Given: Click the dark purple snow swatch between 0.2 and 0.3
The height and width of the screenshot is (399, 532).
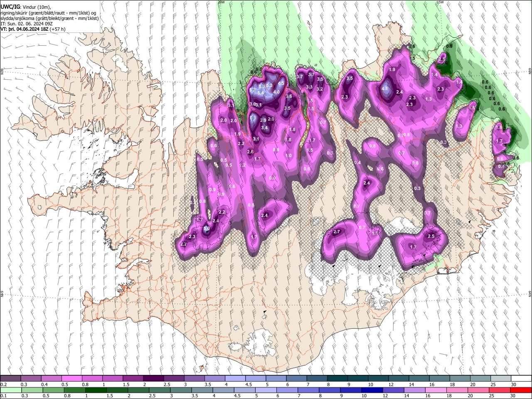Looking at the screenshot, I should [x=10, y=379].
